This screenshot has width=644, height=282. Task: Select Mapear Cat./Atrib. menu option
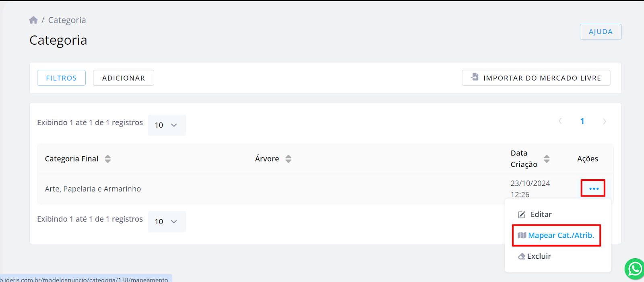coord(561,235)
